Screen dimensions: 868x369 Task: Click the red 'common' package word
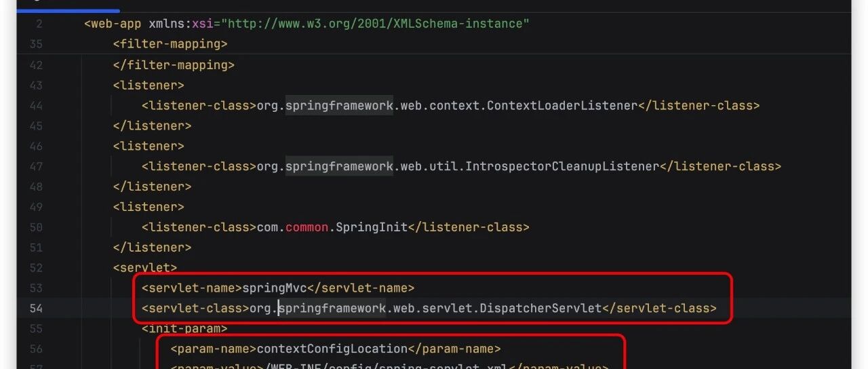point(307,227)
